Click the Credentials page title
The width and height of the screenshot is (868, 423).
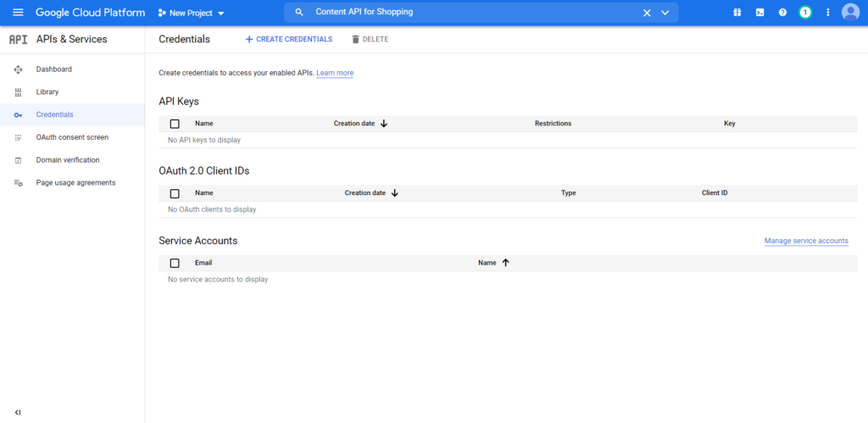click(184, 39)
